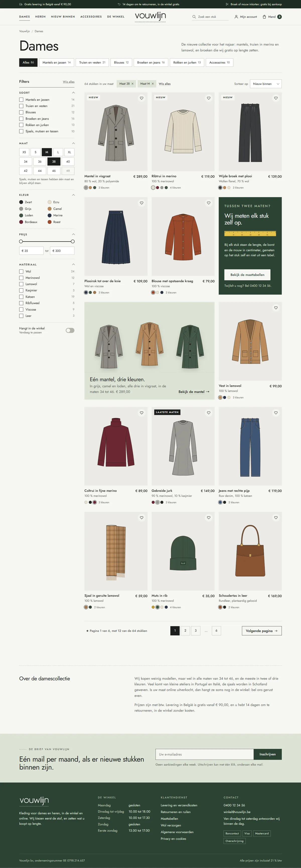Open the Schoudertas in leer product image
301x868 pixels.
coord(250,551)
